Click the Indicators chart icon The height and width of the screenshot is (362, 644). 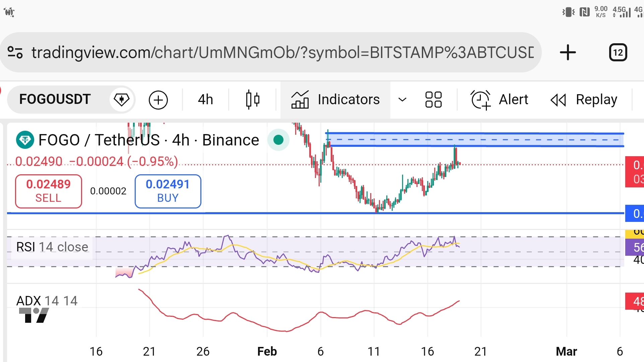(x=300, y=100)
